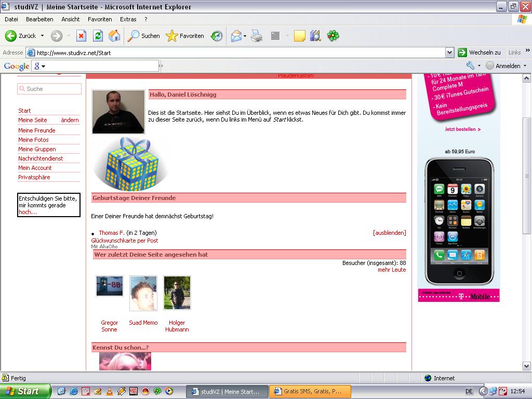The height and width of the screenshot is (399, 532).
Task: Click the ICQ flower icon in toolbar
Action: (333, 36)
